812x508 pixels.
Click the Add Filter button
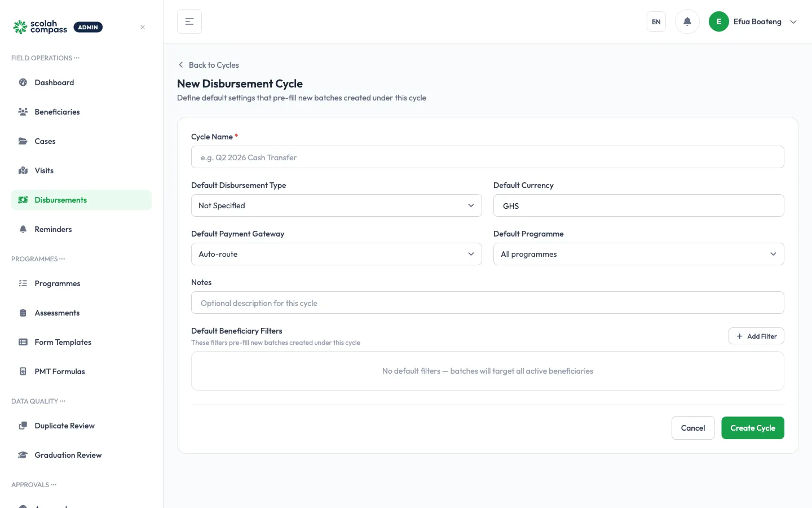pyautogui.click(x=756, y=336)
